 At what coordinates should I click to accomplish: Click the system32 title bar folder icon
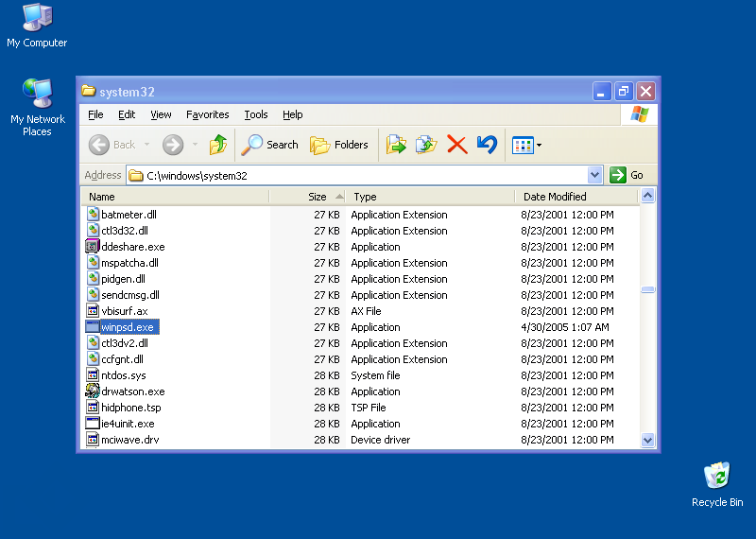pos(88,91)
